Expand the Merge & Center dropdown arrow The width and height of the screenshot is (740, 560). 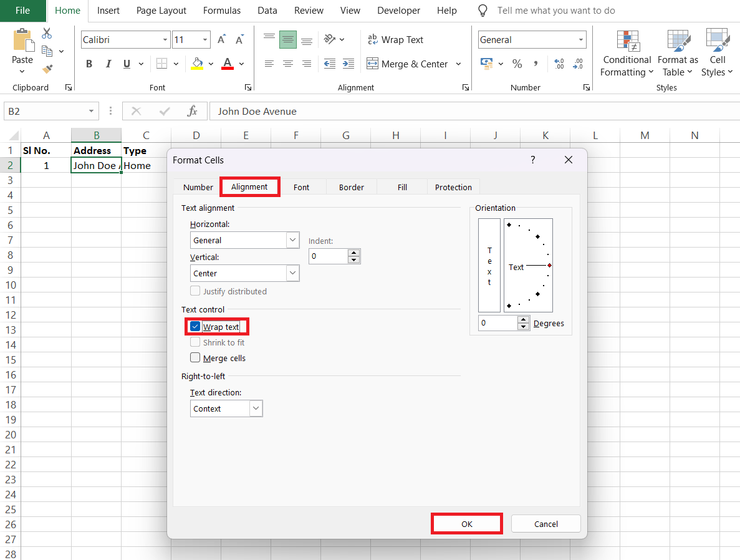[458, 64]
